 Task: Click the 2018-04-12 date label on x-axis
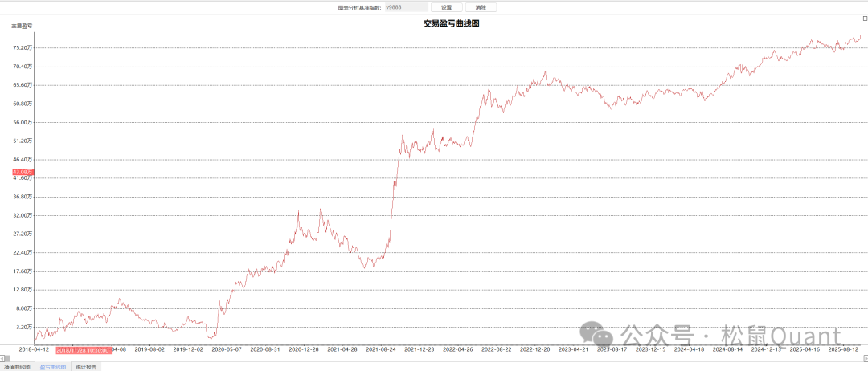coord(34,349)
